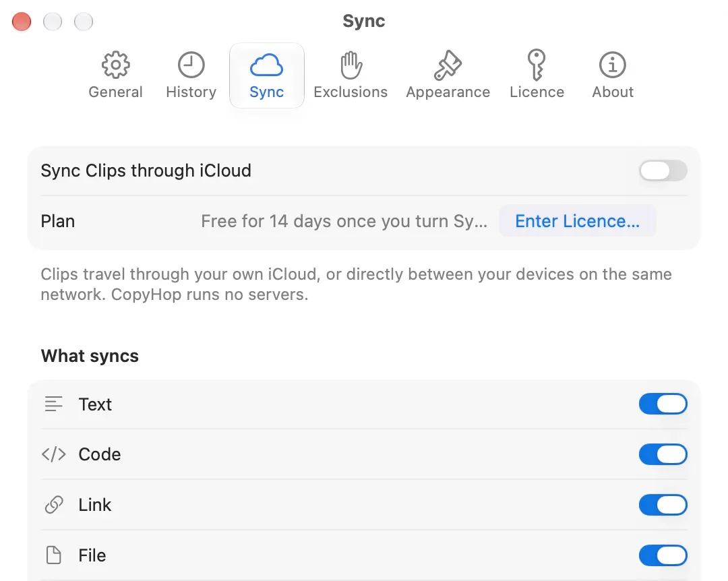Click the 'What syncs' section heading

tap(90, 357)
